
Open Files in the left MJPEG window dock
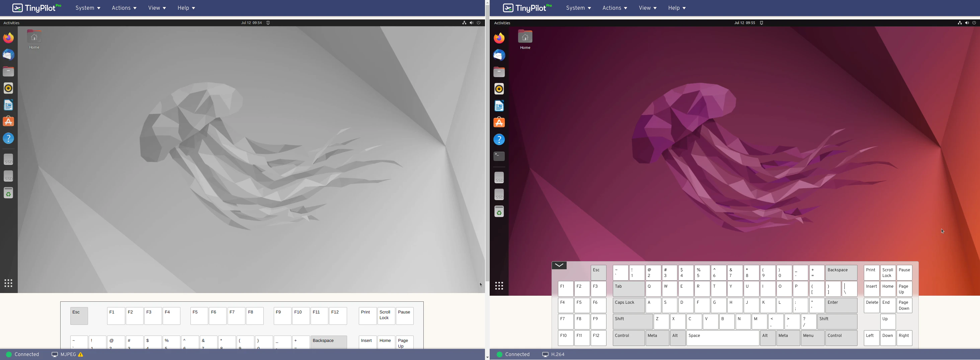pyautogui.click(x=8, y=72)
